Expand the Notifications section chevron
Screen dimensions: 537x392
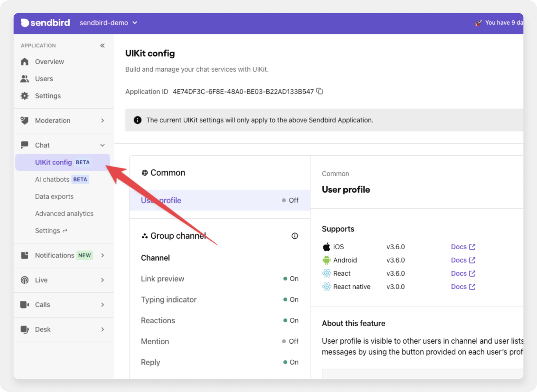point(102,255)
